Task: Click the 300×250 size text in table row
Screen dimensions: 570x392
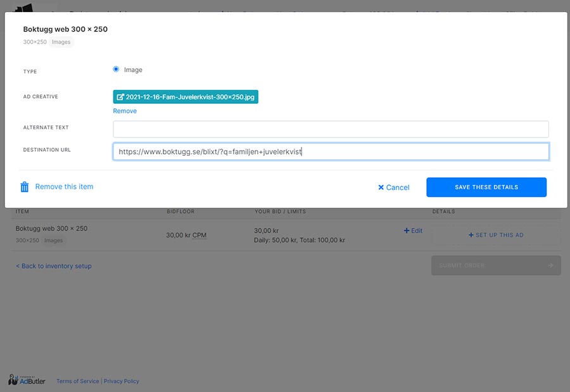Action: pos(27,241)
